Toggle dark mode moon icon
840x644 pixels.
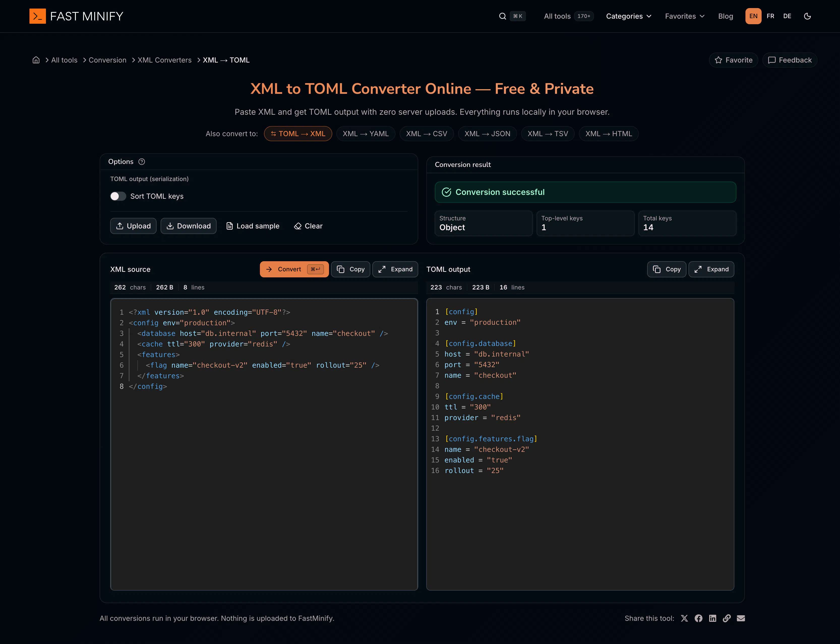(807, 16)
